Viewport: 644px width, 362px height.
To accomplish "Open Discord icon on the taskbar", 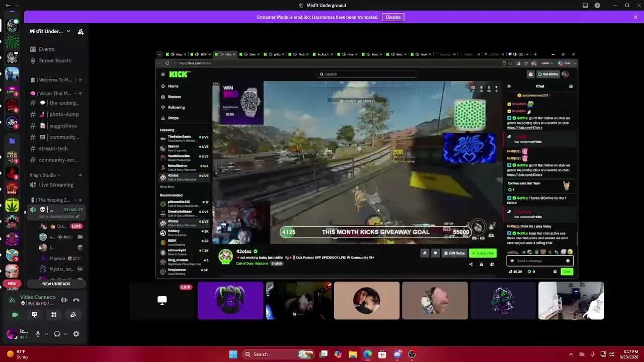I will coord(397,354).
